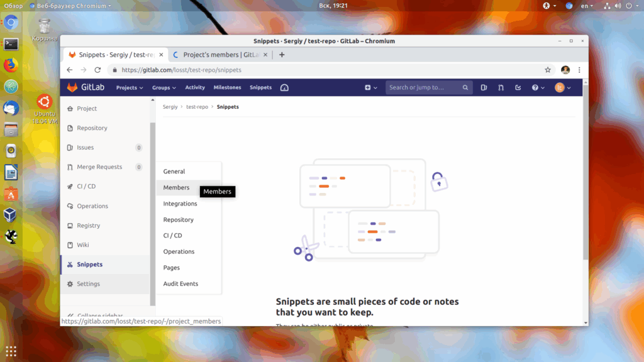Select Operations in Settings flyout
644x362 pixels.
point(189,251)
